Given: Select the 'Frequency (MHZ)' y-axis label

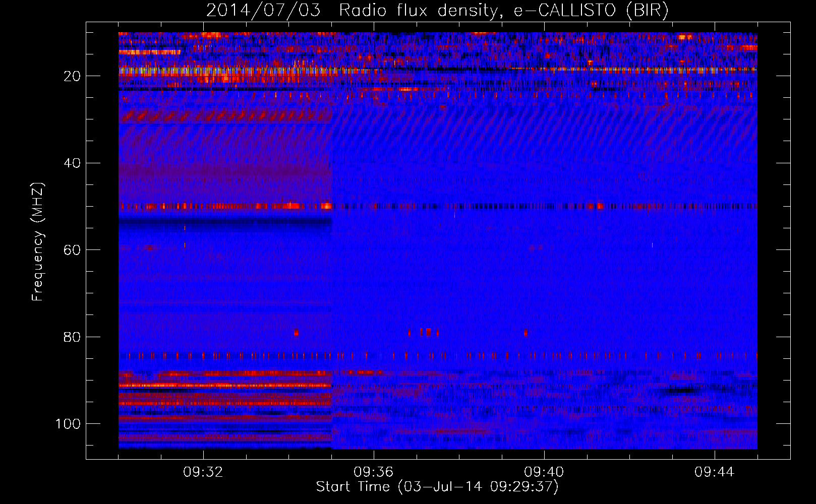Looking at the screenshot, I should pyautogui.click(x=38, y=242).
